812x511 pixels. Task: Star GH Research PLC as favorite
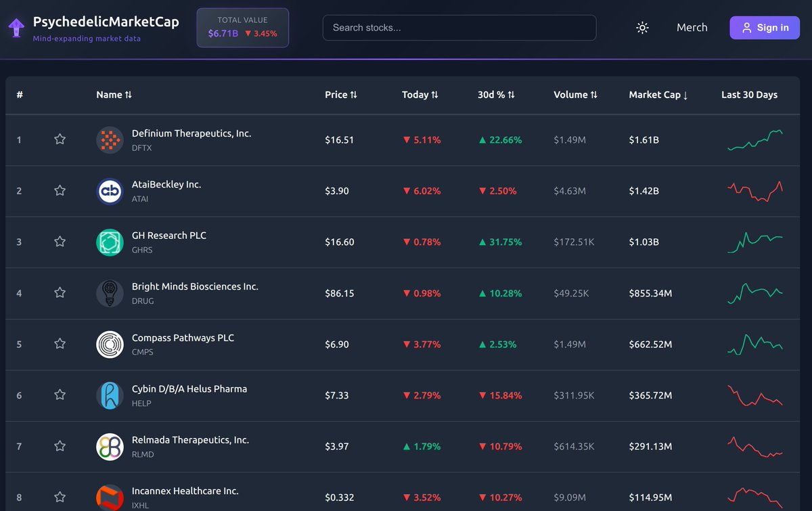(x=60, y=242)
